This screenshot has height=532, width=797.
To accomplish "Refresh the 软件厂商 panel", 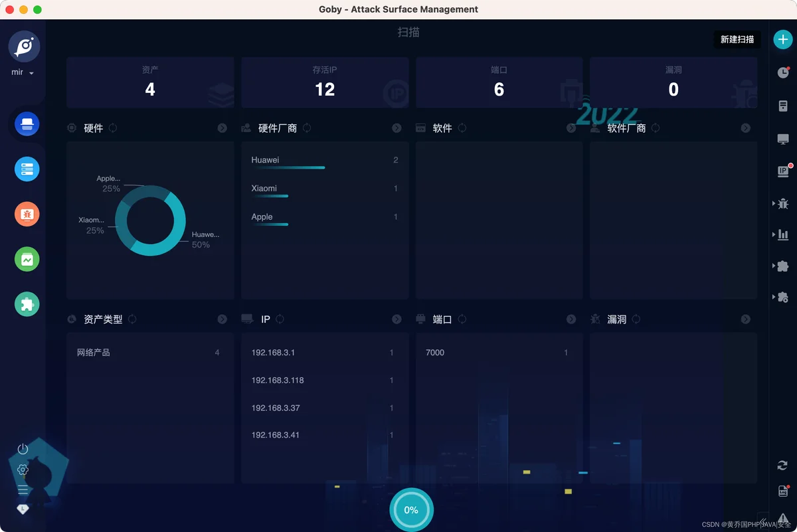I will [x=656, y=128].
